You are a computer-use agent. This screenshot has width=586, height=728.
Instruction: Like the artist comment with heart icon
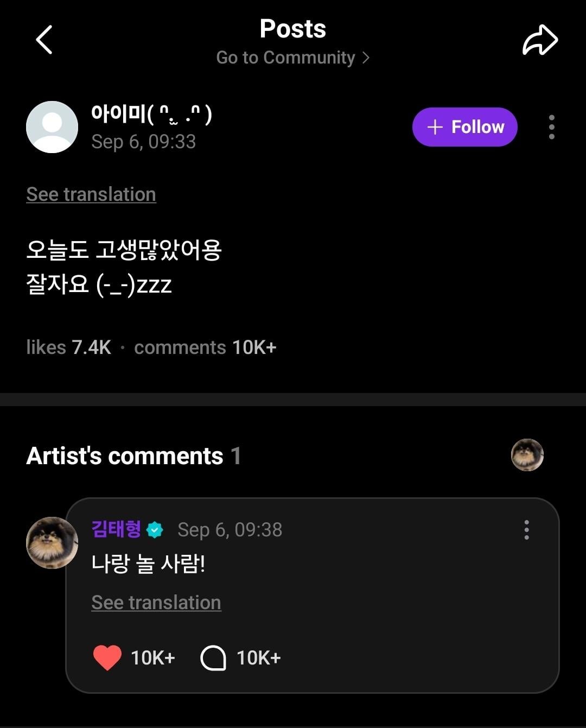(107, 658)
